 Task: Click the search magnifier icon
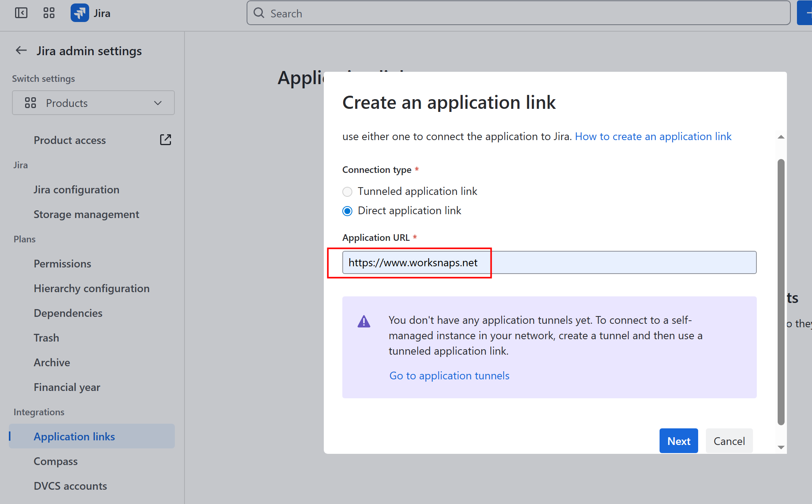coord(259,13)
